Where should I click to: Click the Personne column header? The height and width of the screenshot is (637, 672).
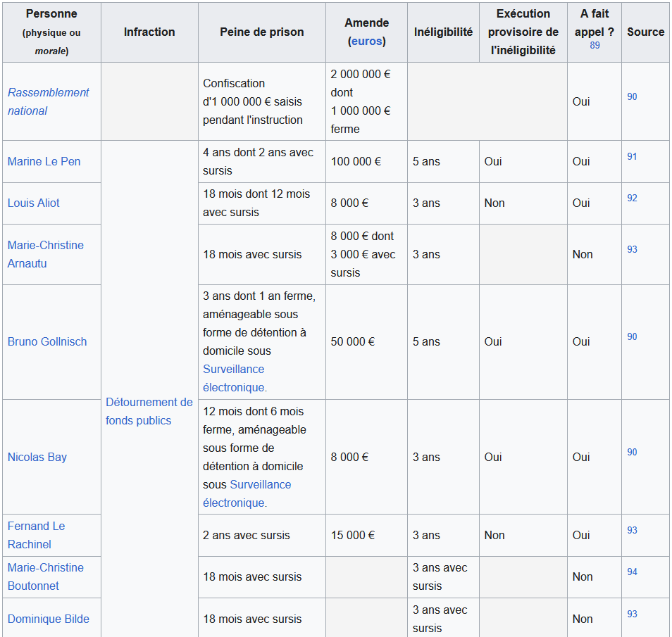[51, 32]
